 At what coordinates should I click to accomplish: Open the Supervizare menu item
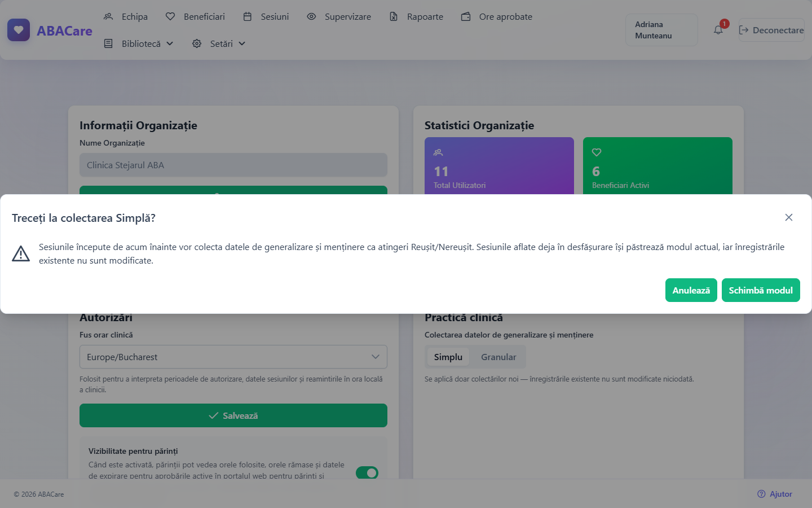coord(339,17)
